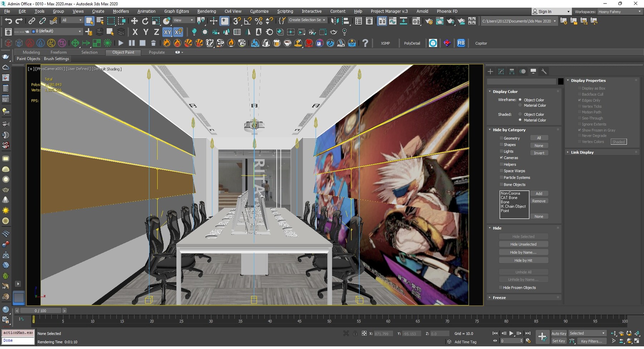
Task: Toggle the Snaps Toggle icon
Action: click(x=236, y=20)
